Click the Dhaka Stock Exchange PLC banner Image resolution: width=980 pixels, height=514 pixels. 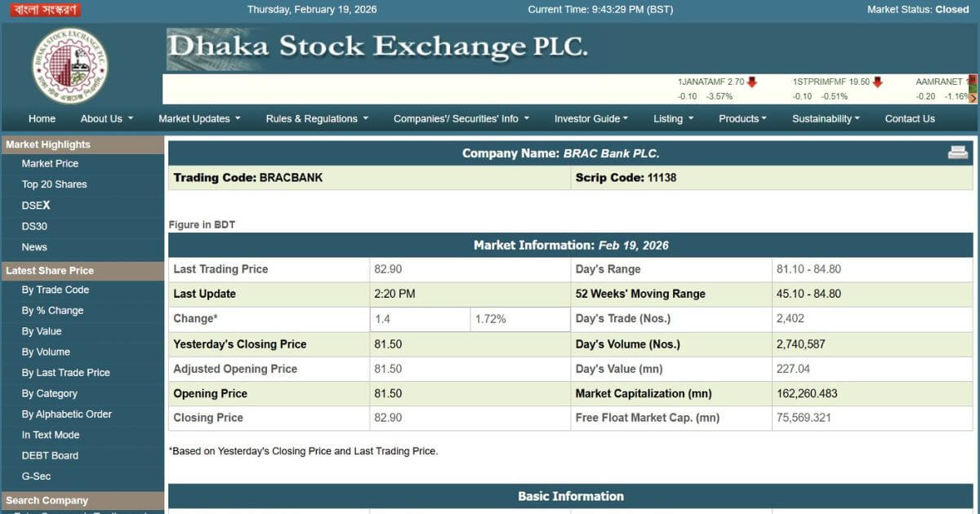(377, 49)
